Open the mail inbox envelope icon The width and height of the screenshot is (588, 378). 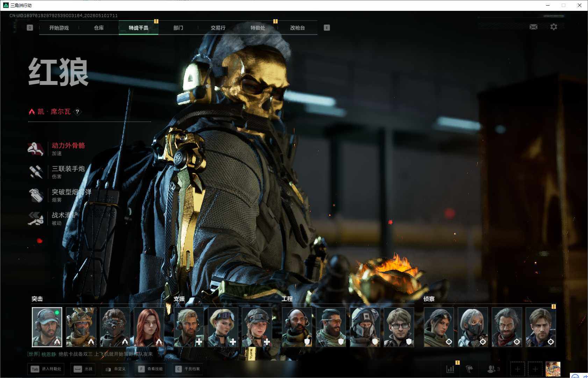point(533,27)
